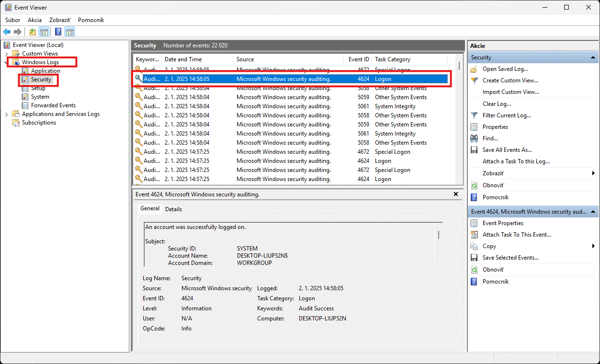600x364 pixels.
Task: Collapse the Windows Logs tree node
Action: pos(6,62)
